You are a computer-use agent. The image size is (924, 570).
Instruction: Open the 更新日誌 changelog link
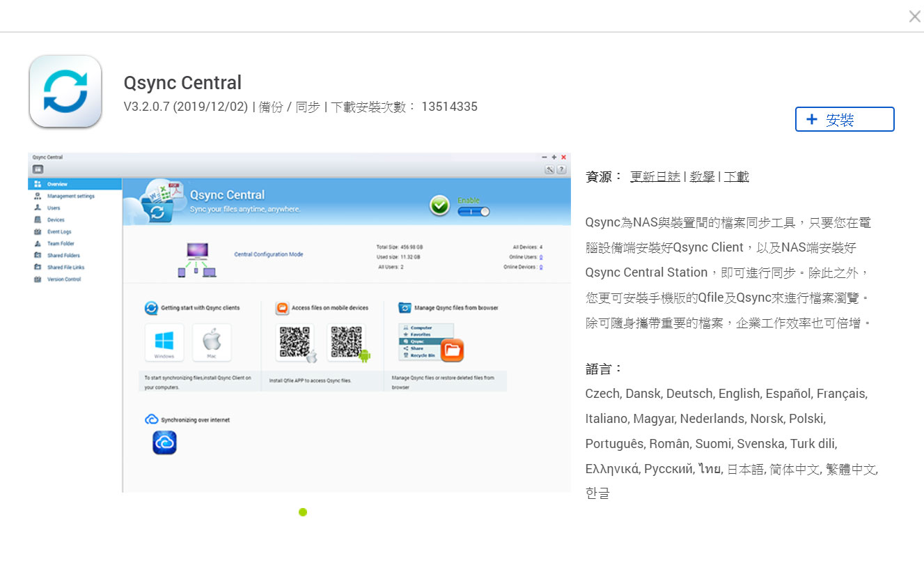click(x=655, y=177)
